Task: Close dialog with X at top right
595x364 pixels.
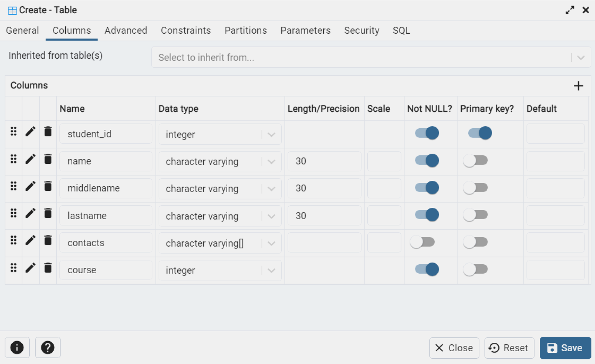Action: coord(586,10)
